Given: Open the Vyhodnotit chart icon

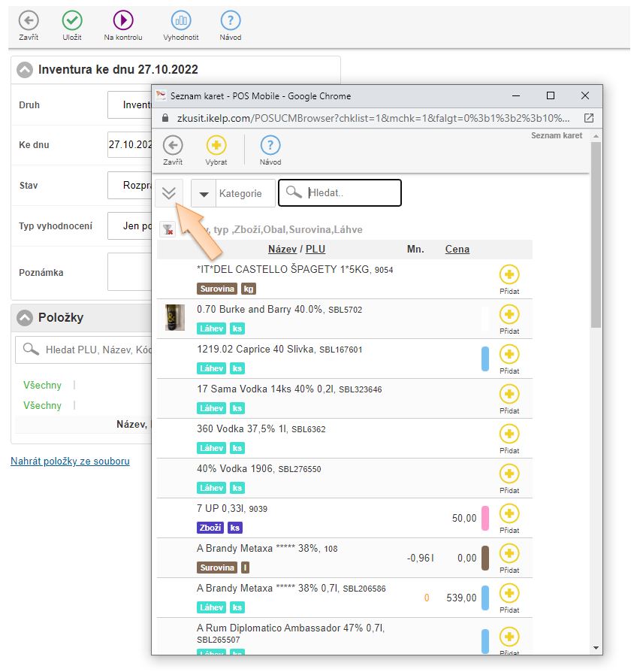Looking at the screenshot, I should click(181, 21).
